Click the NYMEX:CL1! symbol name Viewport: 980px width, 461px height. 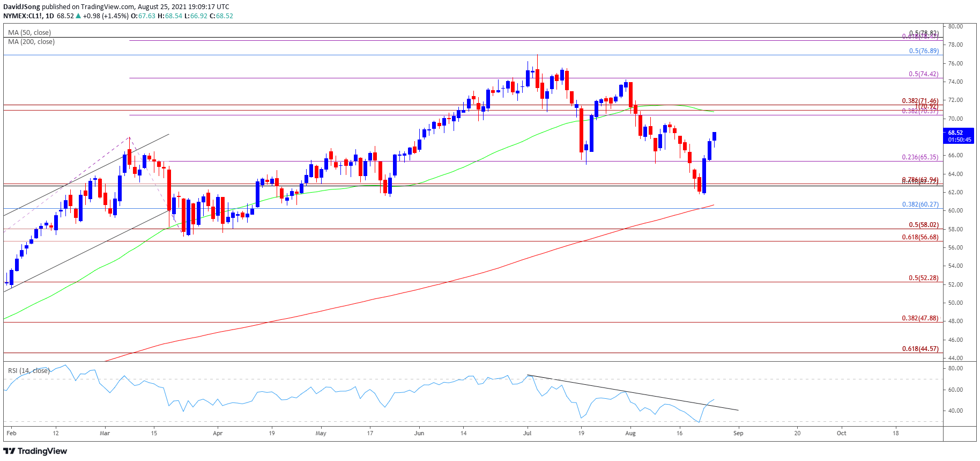[x=23, y=16]
